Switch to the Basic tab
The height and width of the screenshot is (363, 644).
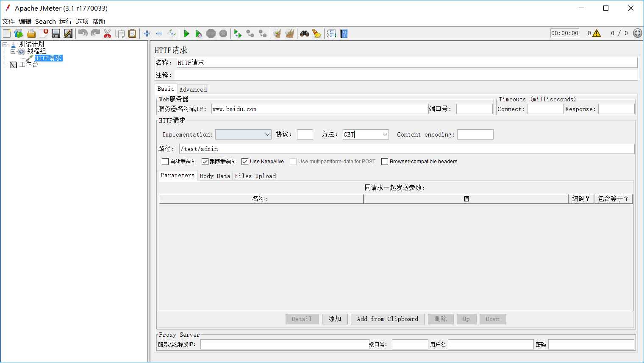click(166, 89)
